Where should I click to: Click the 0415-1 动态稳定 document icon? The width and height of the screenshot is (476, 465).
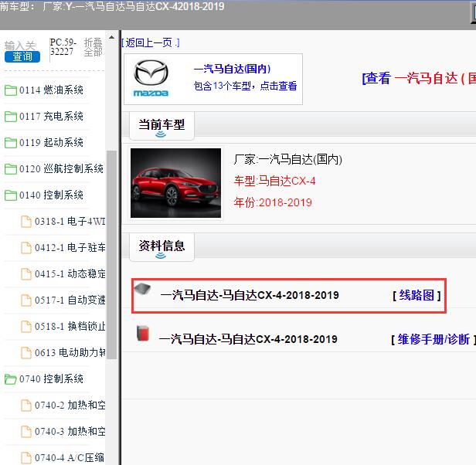(26, 273)
